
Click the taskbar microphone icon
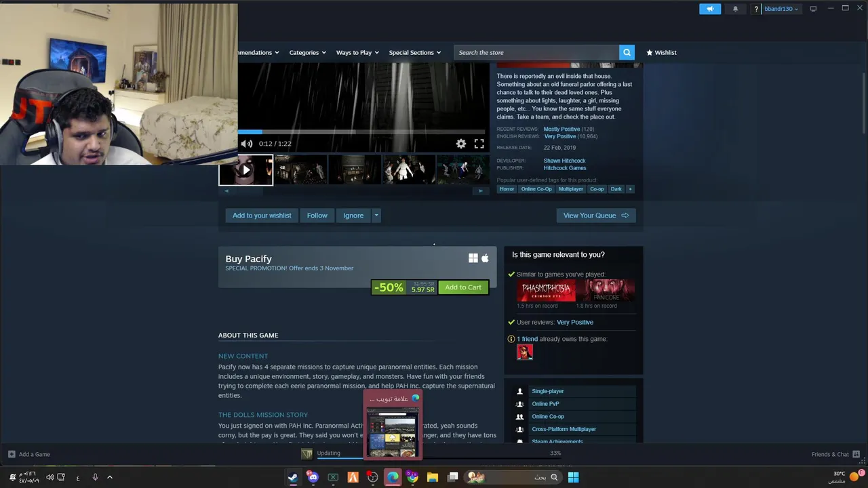pyautogui.click(x=95, y=477)
